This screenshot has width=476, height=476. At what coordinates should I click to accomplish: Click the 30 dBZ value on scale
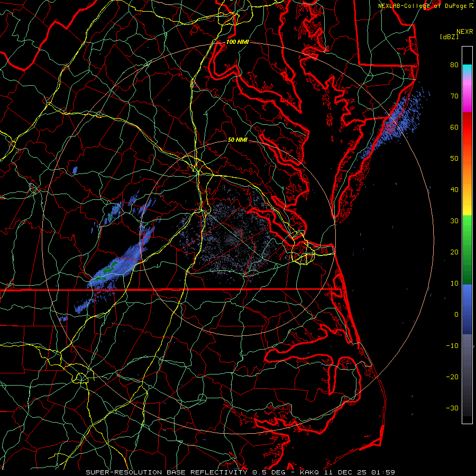coord(454,221)
